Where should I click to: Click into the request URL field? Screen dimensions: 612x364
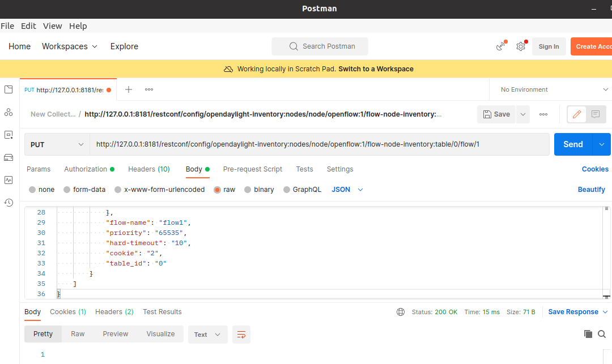click(317, 144)
